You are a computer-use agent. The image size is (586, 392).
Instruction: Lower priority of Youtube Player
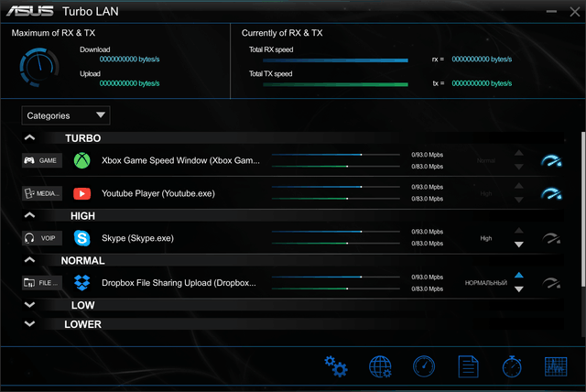click(519, 200)
